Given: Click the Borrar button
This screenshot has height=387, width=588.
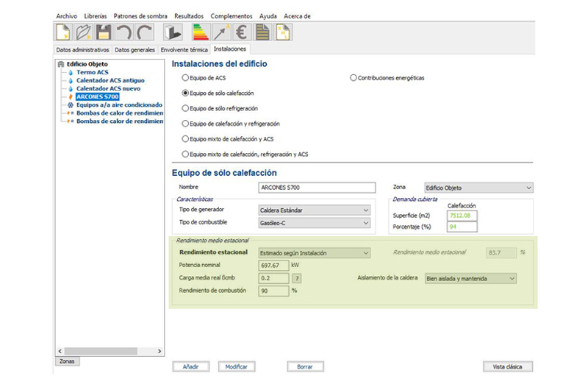Looking at the screenshot, I should pos(305,366).
